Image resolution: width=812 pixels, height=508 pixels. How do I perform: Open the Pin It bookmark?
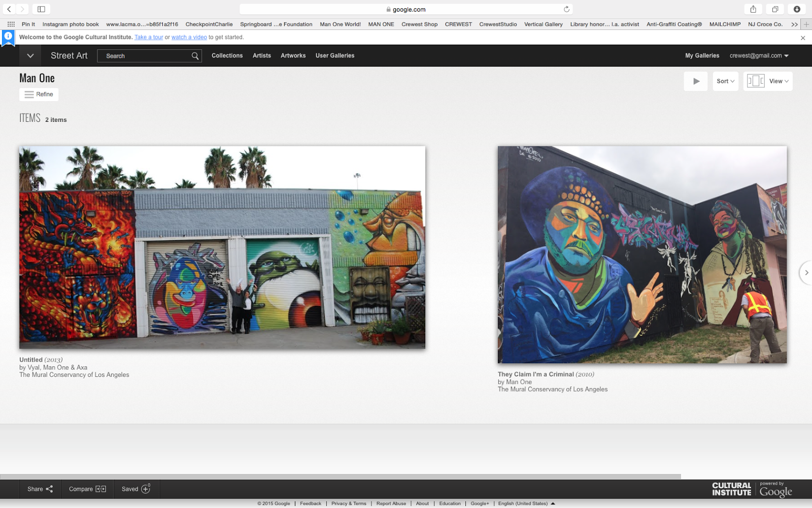(28, 24)
